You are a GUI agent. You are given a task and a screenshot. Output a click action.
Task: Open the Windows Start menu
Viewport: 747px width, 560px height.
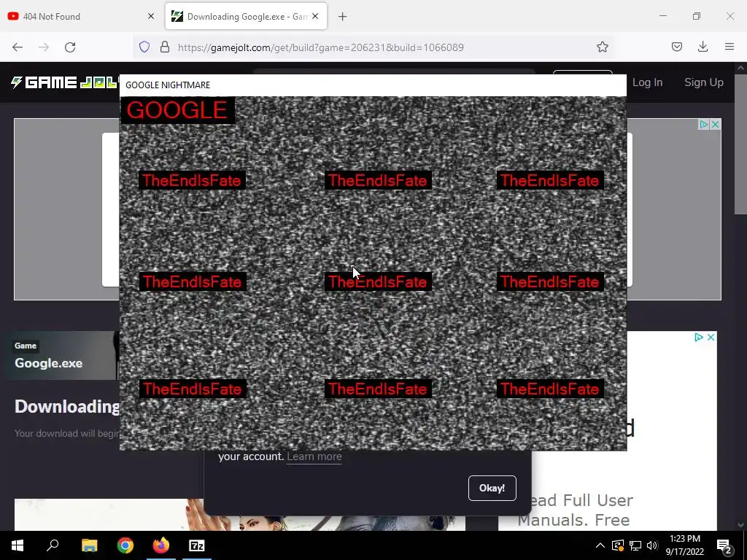(18, 545)
